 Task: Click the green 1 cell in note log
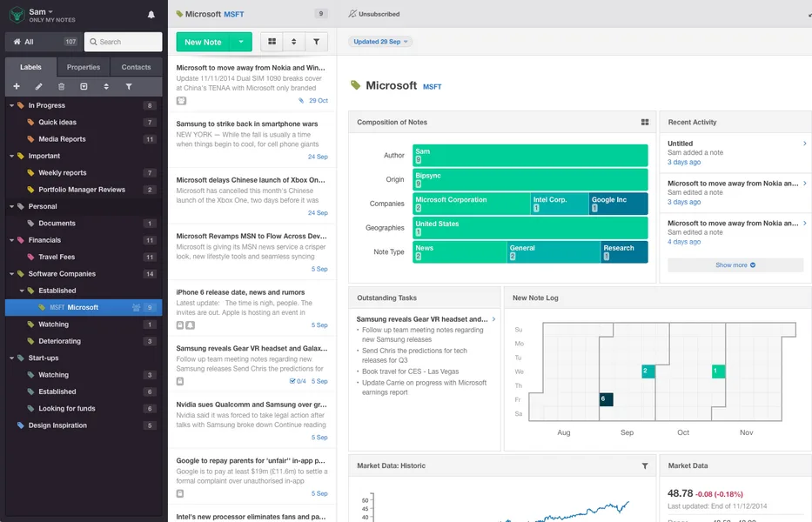718,371
